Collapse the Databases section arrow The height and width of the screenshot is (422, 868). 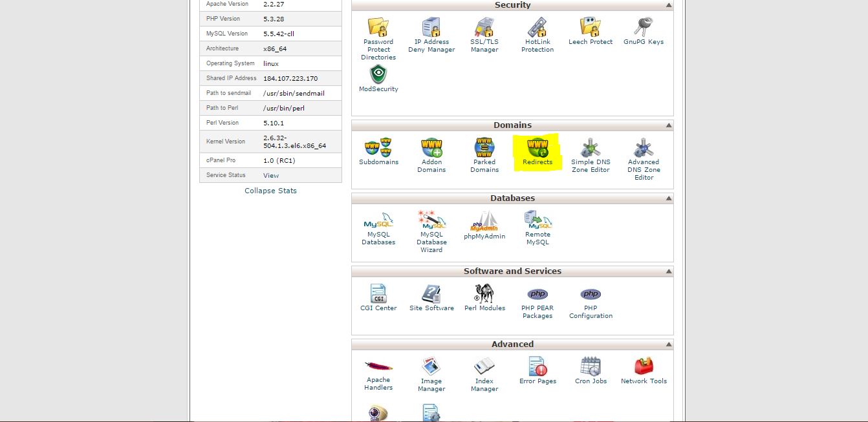tap(668, 198)
